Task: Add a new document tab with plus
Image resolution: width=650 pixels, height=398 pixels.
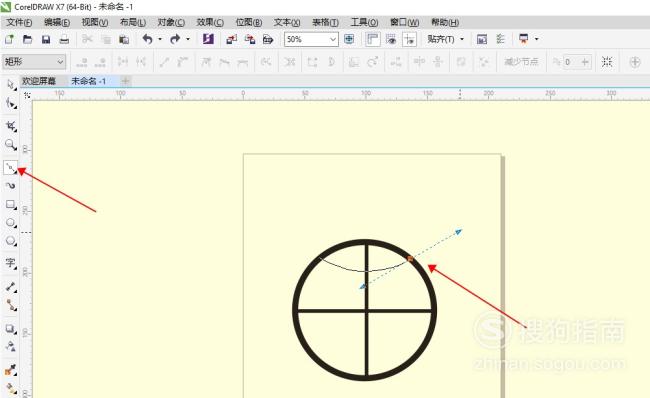Action: point(126,81)
